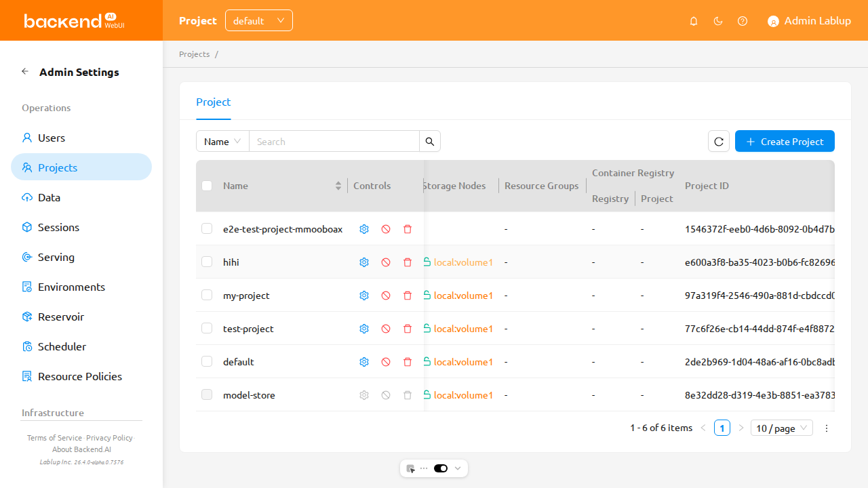Select all projects via header checkbox
The image size is (868, 488).
207,186
